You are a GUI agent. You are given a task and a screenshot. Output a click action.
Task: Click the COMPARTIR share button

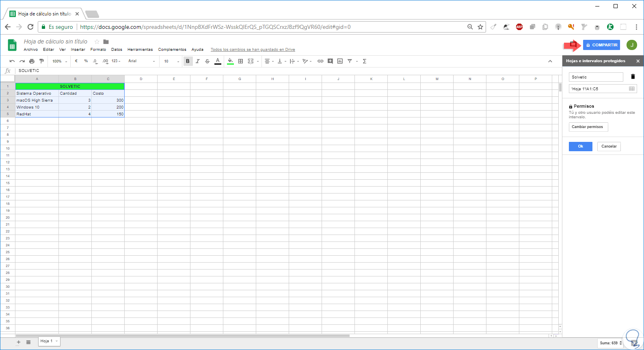point(601,45)
